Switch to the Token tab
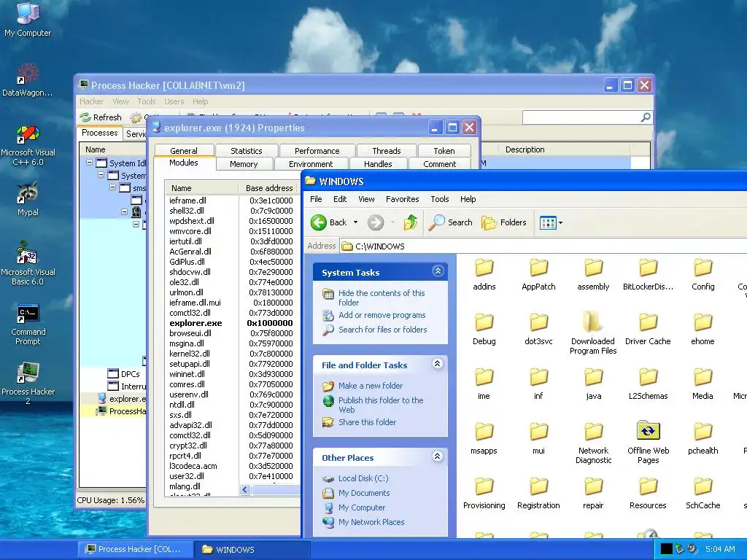Viewport: 747px width, 560px height. tap(444, 150)
